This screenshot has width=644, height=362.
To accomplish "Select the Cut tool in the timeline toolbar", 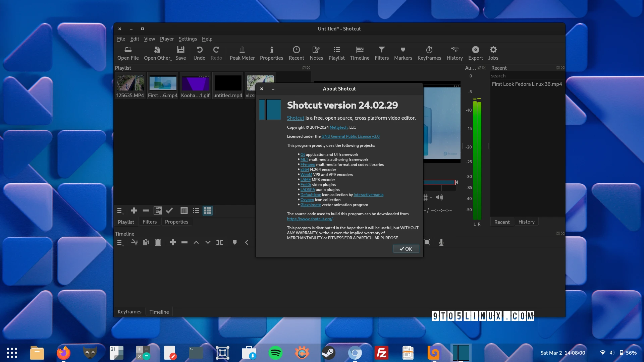I will [x=135, y=242].
